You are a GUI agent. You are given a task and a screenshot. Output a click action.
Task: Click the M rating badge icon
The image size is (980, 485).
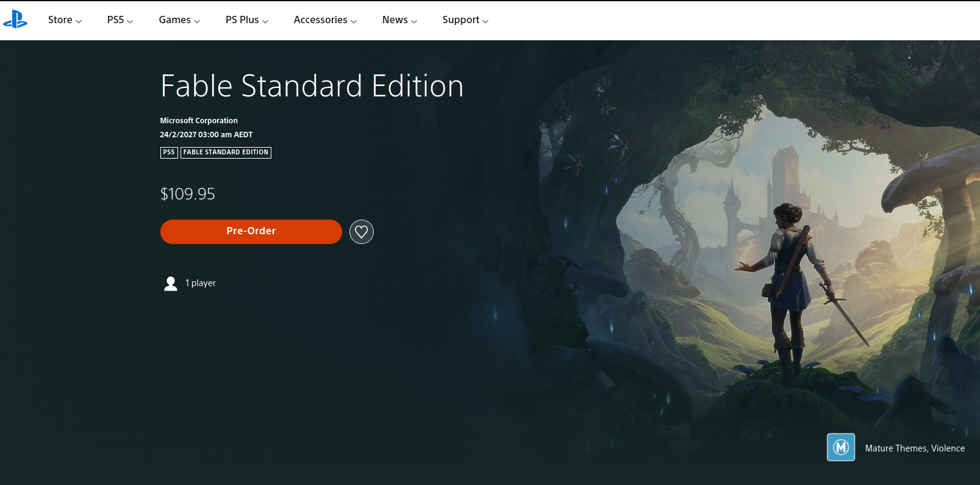point(841,447)
